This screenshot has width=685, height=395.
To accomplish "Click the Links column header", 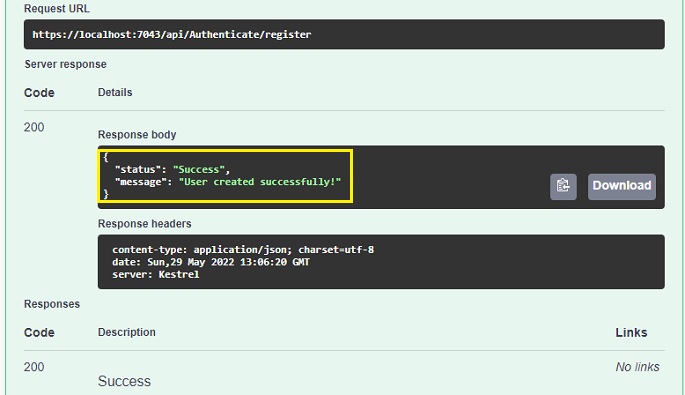I will [631, 333].
